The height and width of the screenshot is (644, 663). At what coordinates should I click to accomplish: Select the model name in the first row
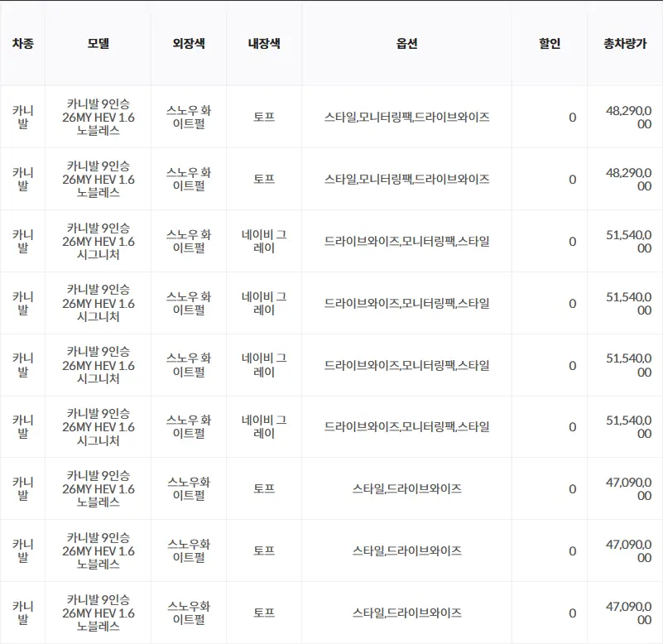tap(98, 118)
